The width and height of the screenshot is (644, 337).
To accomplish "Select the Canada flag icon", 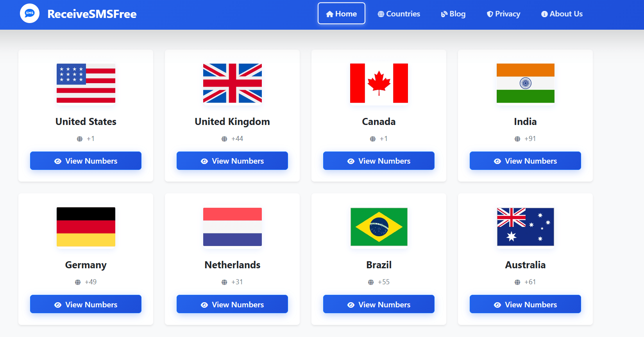I will coord(379,83).
